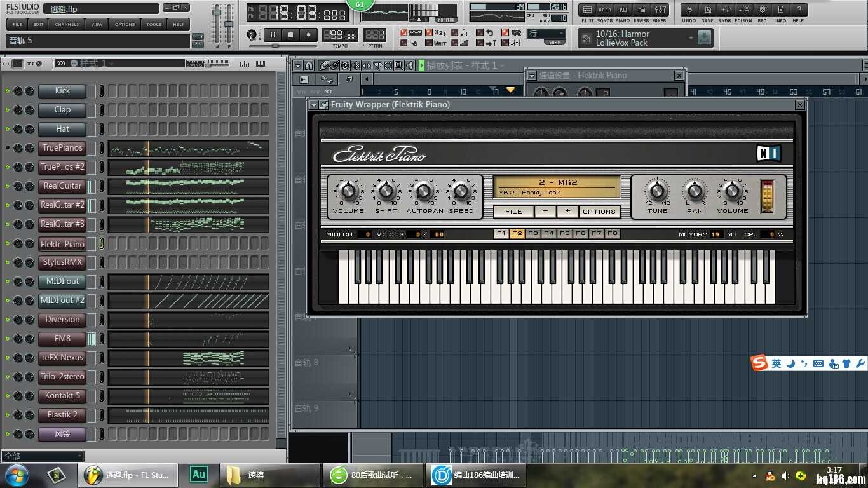The width and height of the screenshot is (868, 488).
Task: Expand the news panel dropdown arrow
Action: pyautogui.click(x=691, y=38)
